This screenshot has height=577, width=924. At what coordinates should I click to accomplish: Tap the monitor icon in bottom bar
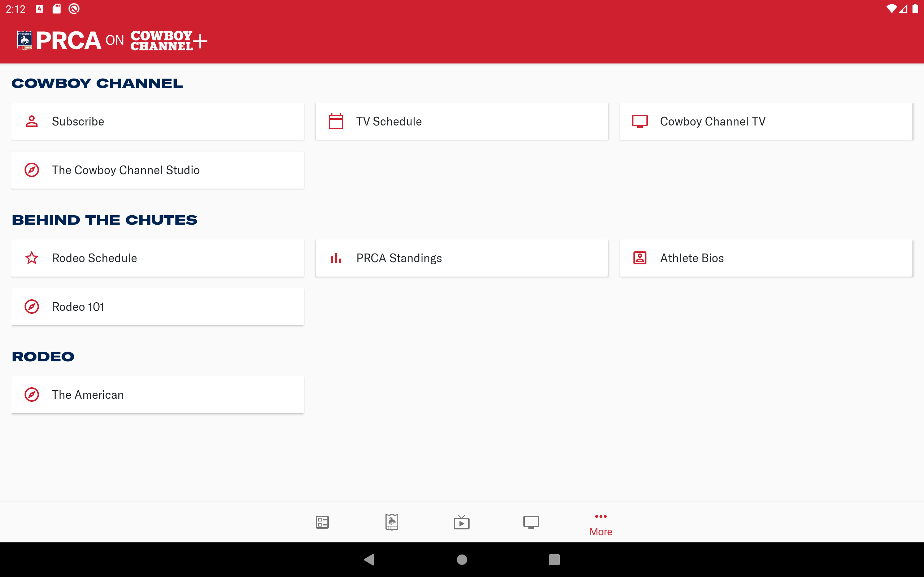point(531,522)
